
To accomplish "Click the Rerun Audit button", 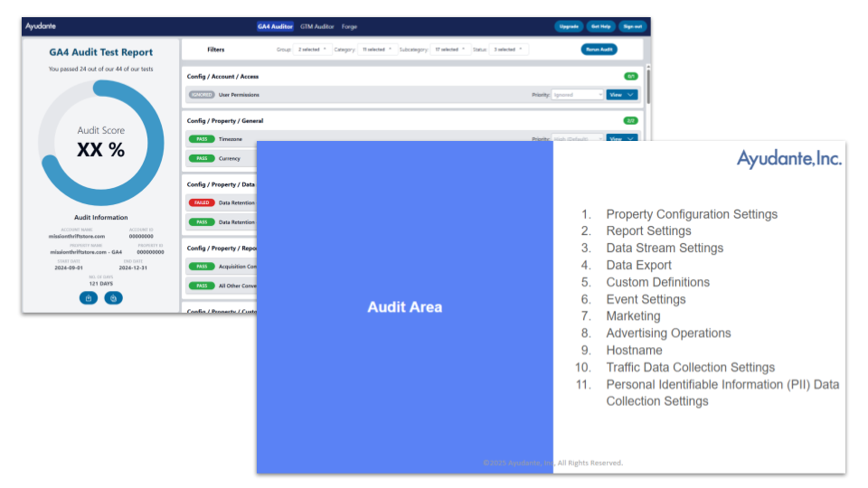I will point(599,49).
